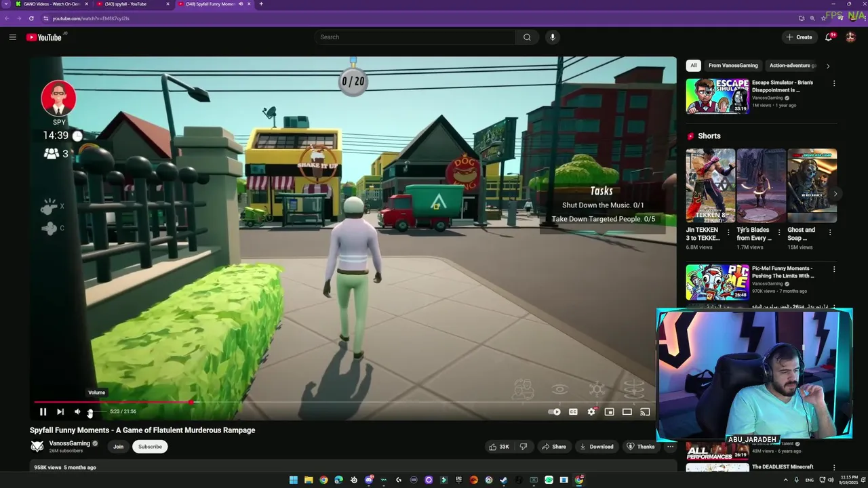Show next Shorts with right arrow
The width and height of the screenshot is (868, 488).
tap(835, 194)
